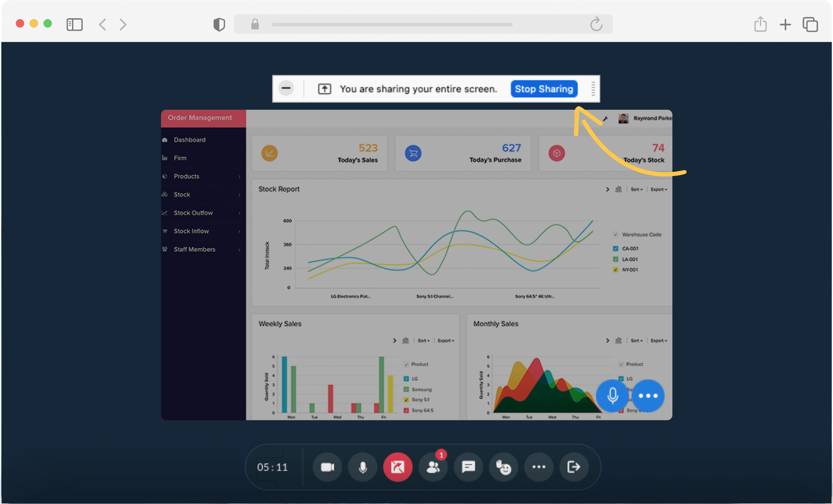833x504 pixels.
Task: Mute the microphone in the meeting toolbar
Action: pos(362,467)
